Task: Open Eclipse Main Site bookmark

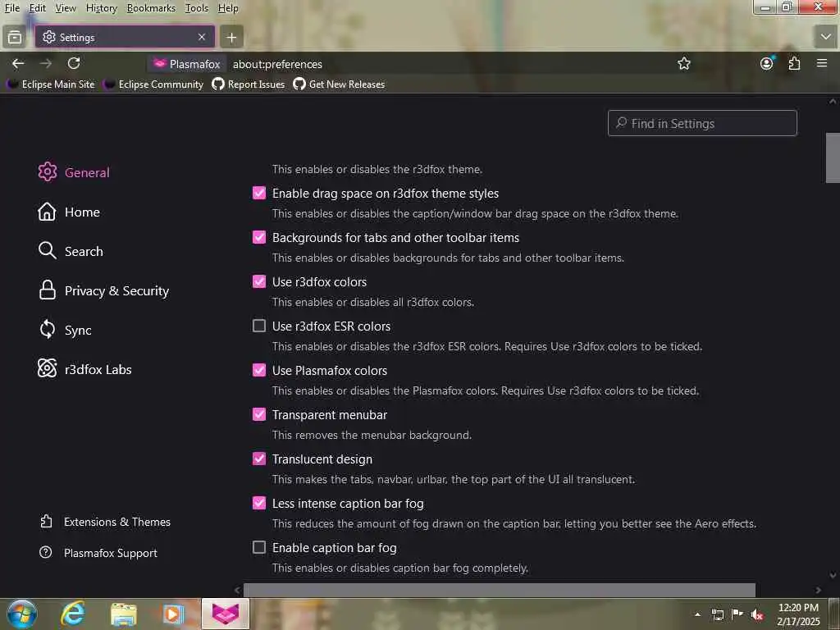Action: 52,84
